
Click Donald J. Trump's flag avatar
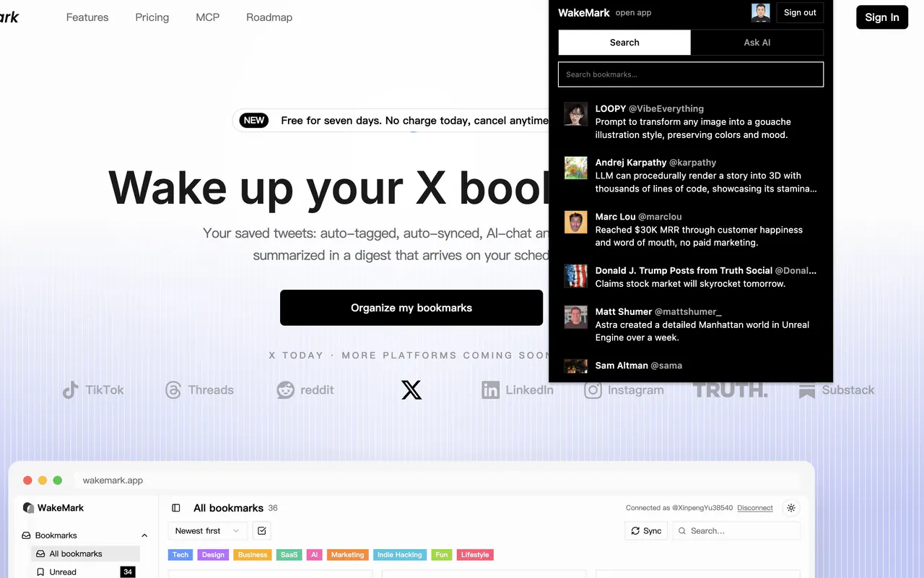tap(575, 276)
